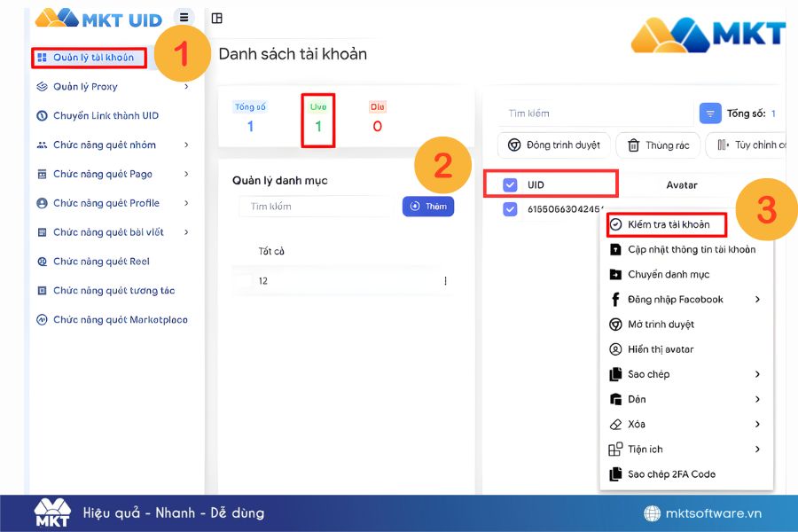Viewport: 798px width, 532px height.
Task: Uncheck the checkbox for account 6155056304245
Action: click(x=510, y=209)
